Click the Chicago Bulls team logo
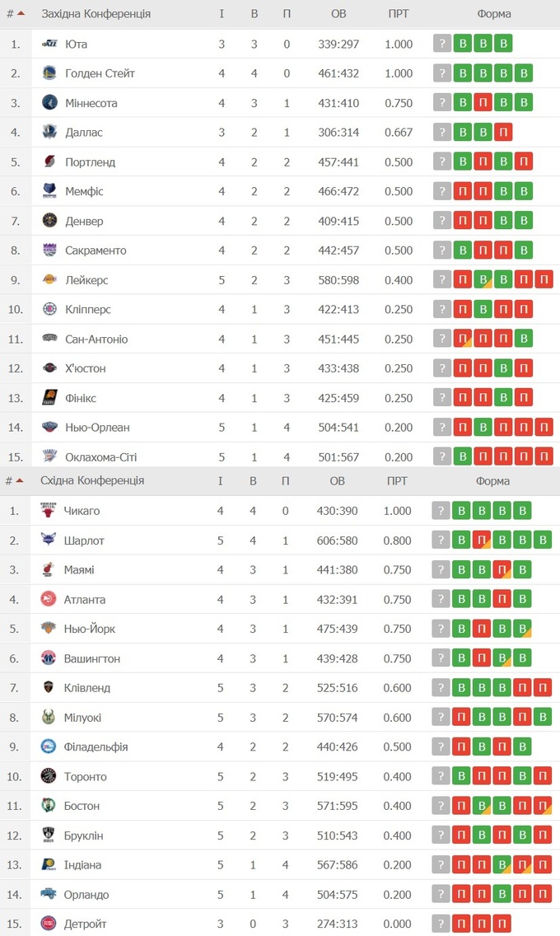The image size is (560, 936). 49,511
